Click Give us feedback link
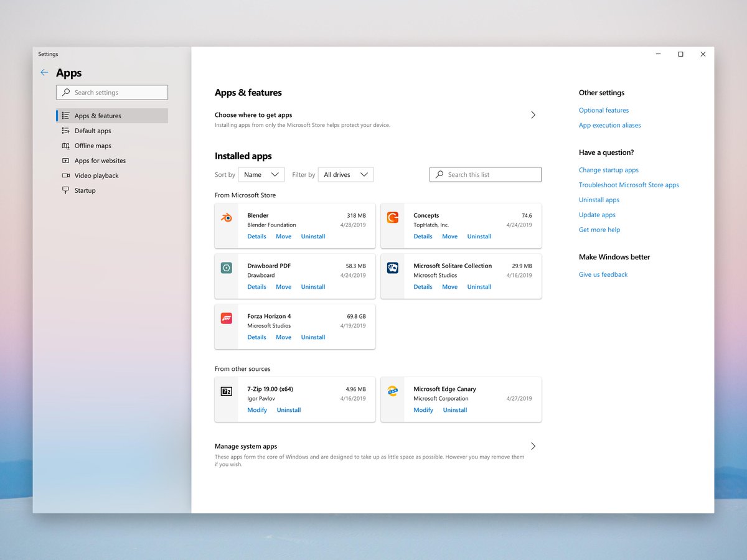This screenshot has width=747, height=560. 603,274
